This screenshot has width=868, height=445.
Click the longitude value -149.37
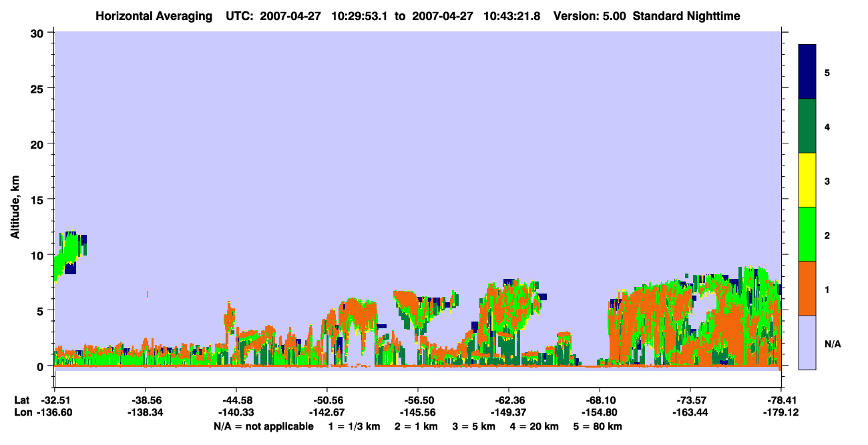tap(508, 412)
